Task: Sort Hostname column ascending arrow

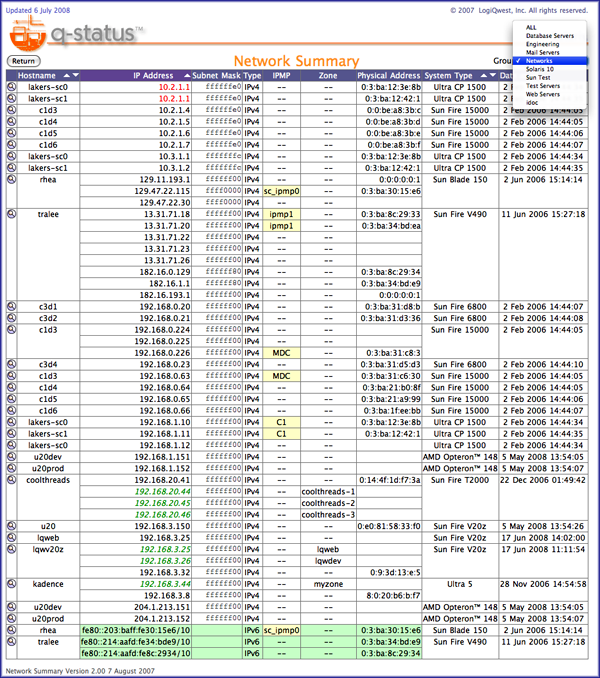Action: click(x=67, y=75)
